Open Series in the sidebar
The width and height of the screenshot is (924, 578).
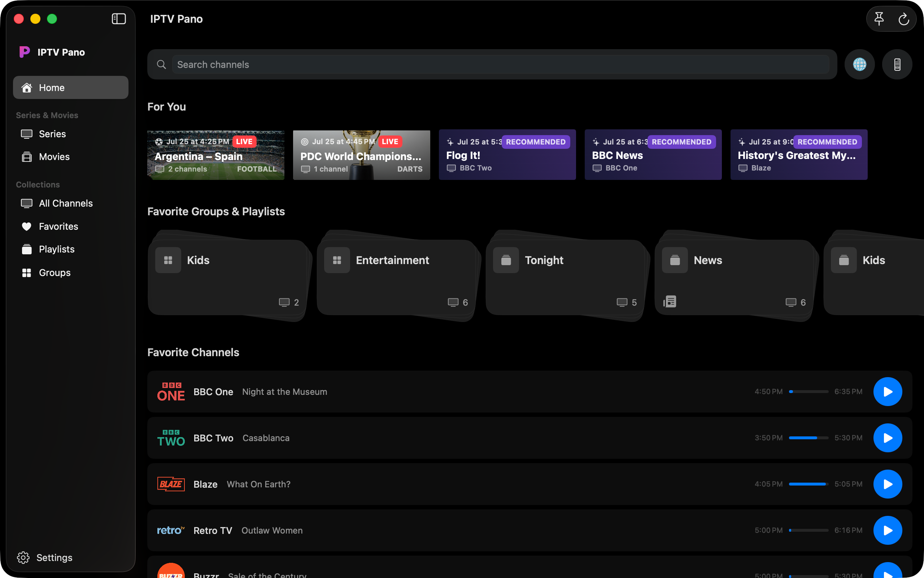click(71, 134)
